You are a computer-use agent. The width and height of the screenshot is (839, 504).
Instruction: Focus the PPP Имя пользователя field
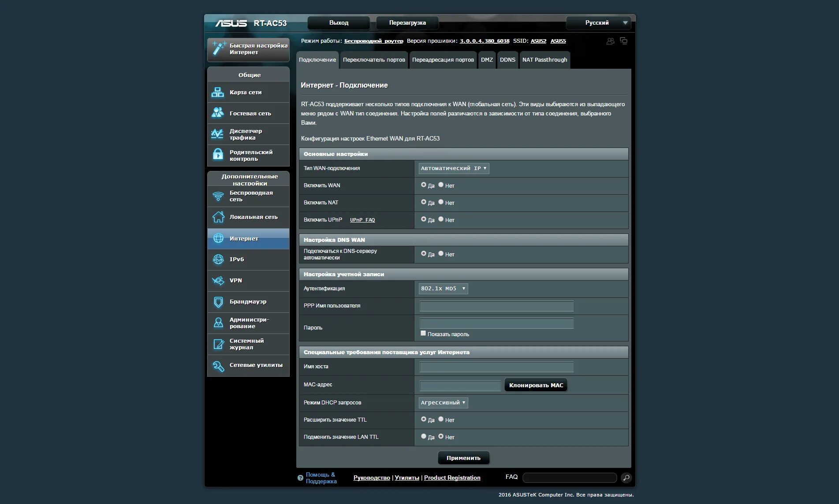click(496, 306)
